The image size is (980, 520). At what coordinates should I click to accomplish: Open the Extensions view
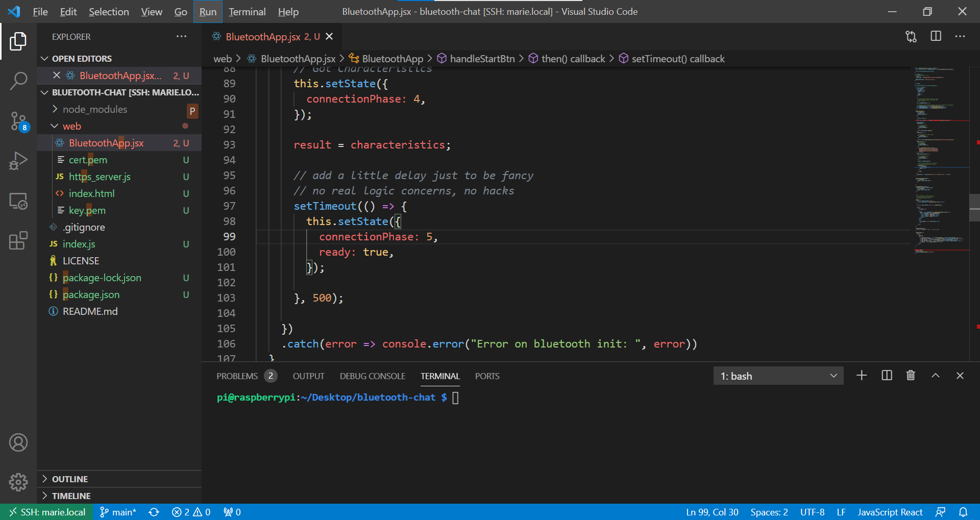point(18,240)
